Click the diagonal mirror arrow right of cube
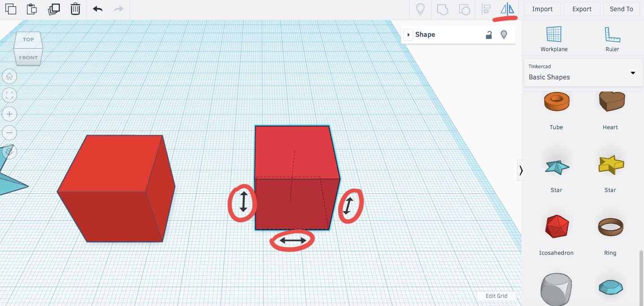 tap(348, 205)
